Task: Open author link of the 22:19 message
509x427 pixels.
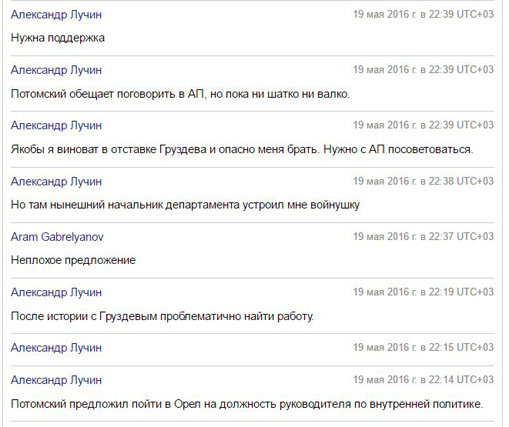Action: tap(56, 292)
